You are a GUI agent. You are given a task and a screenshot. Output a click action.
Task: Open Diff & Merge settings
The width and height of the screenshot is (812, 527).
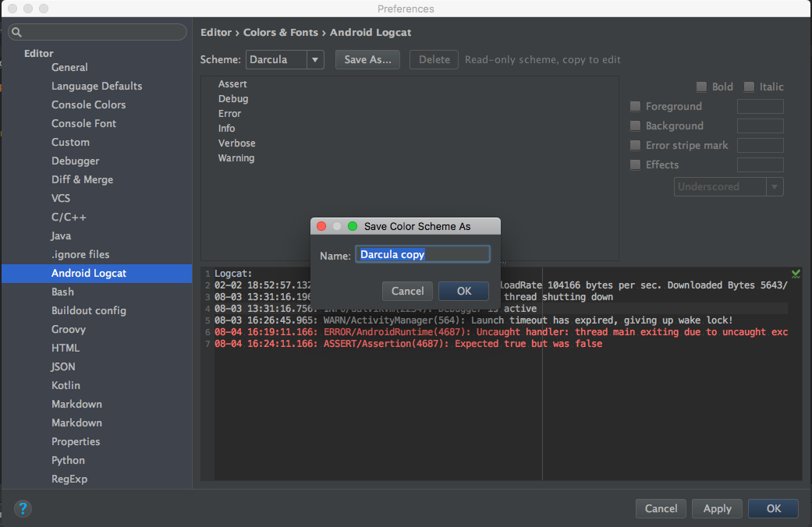click(83, 179)
